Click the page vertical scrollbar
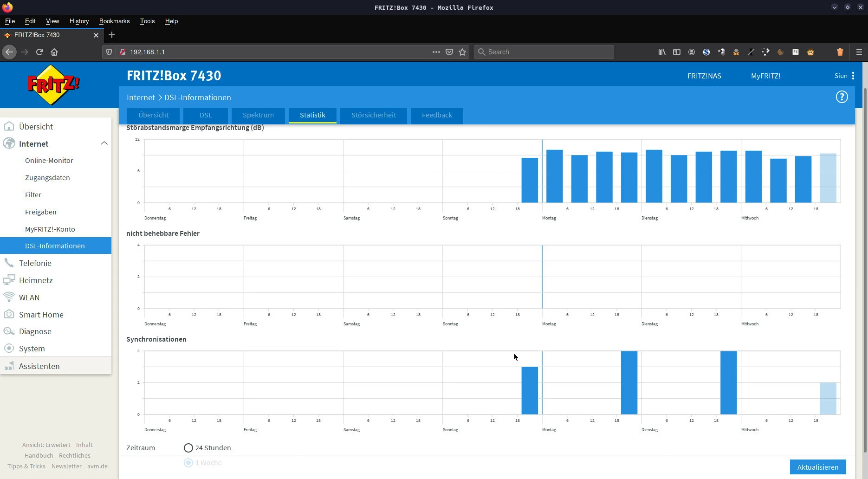This screenshot has height=479, width=868. [x=864, y=269]
